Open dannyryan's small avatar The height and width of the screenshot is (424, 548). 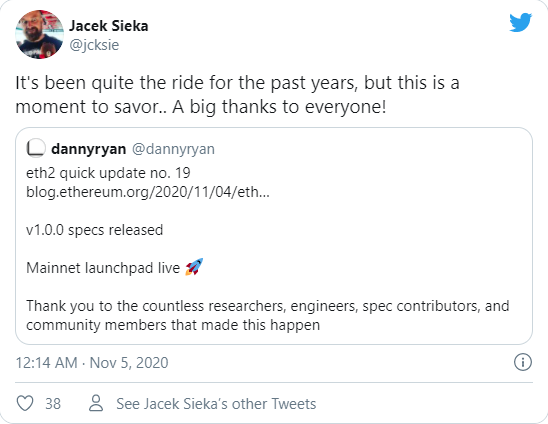pyautogui.click(x=36, y=148)
